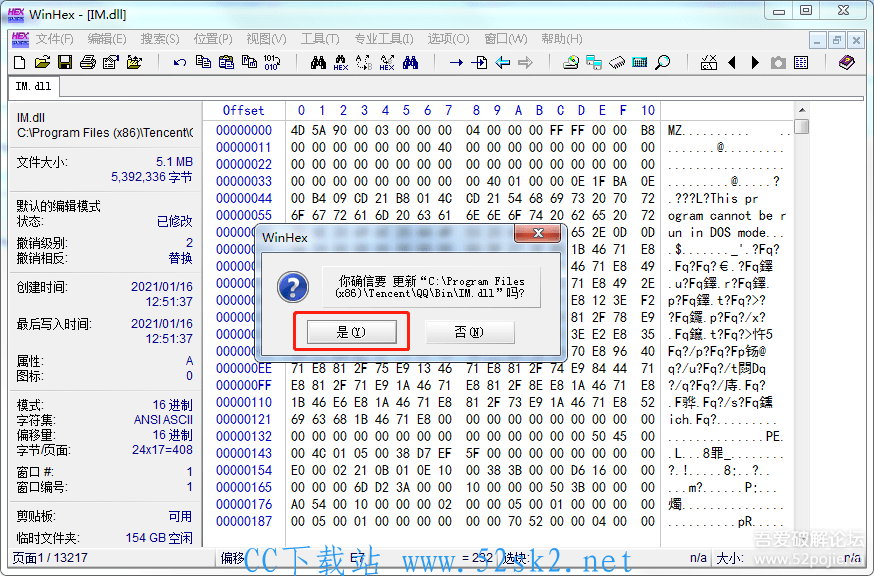Click the 5.1 MB file size value
Viewport: 874px width, 576px height.
174,162
